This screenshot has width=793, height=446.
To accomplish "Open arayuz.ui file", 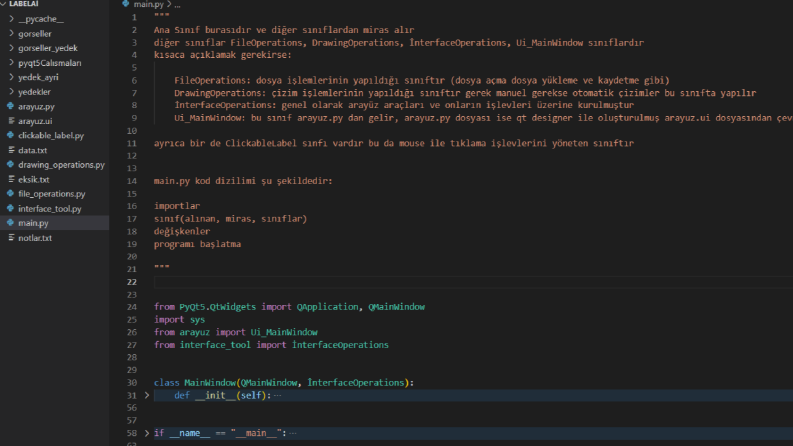I will [x=35, y=121].
